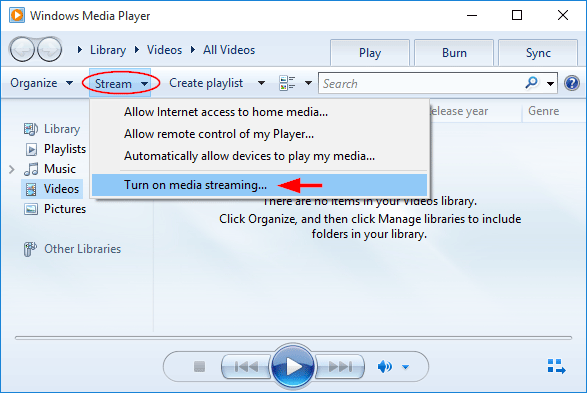
Task: Open the volume dropdown arrow
Action: (x=405, y=367)
